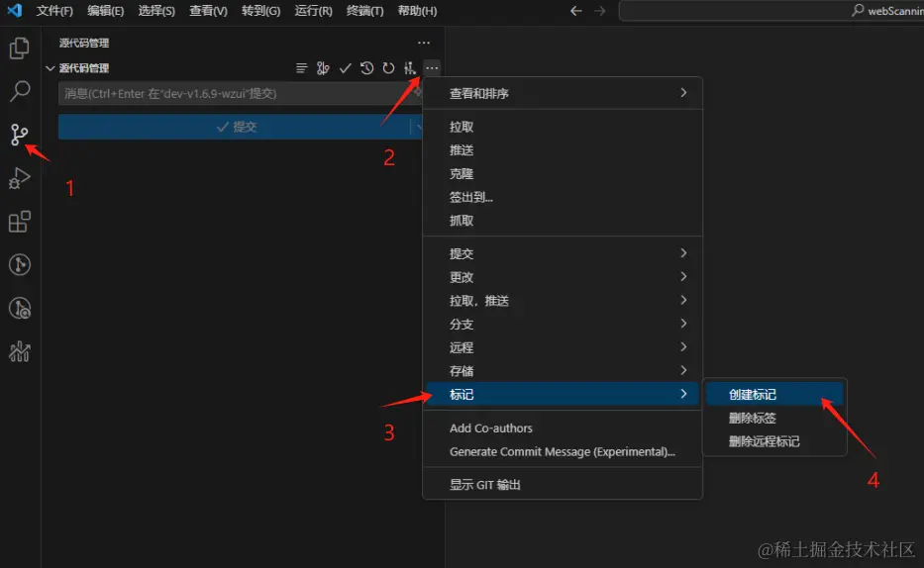Open the 查看(V) menu
Image resolution: width=924 pixels, height=568 pixels.
(208, 11)
